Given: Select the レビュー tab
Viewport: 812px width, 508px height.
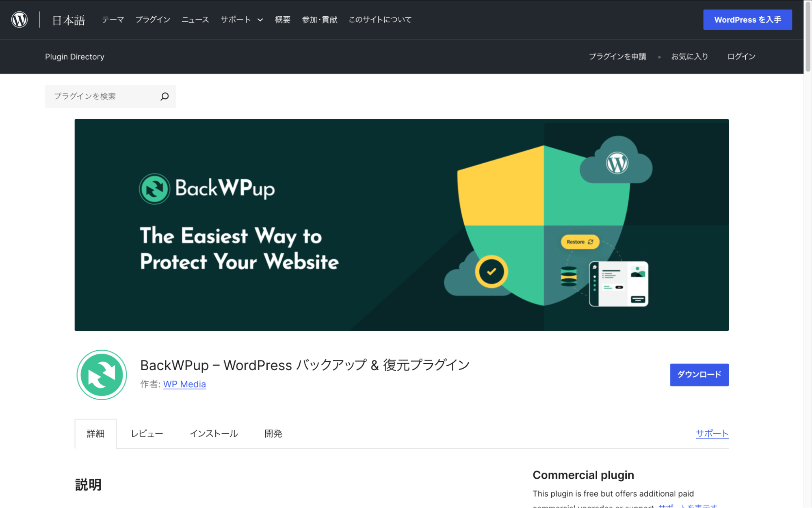Looking at the screenshot, I should click(147, 433).
